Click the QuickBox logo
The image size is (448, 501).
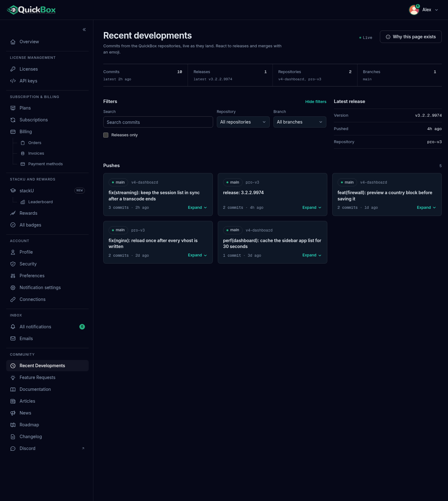(31, 10)
